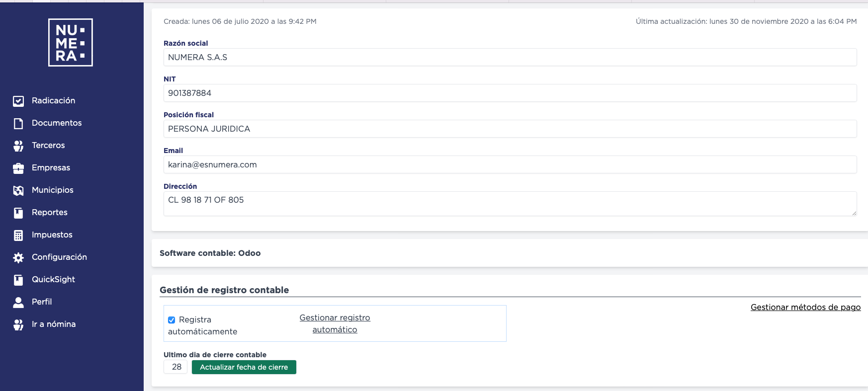Click the Configuración gear icon
This screenshot has width=868, height=391.
pyautogui.click(x=18, y=257)
